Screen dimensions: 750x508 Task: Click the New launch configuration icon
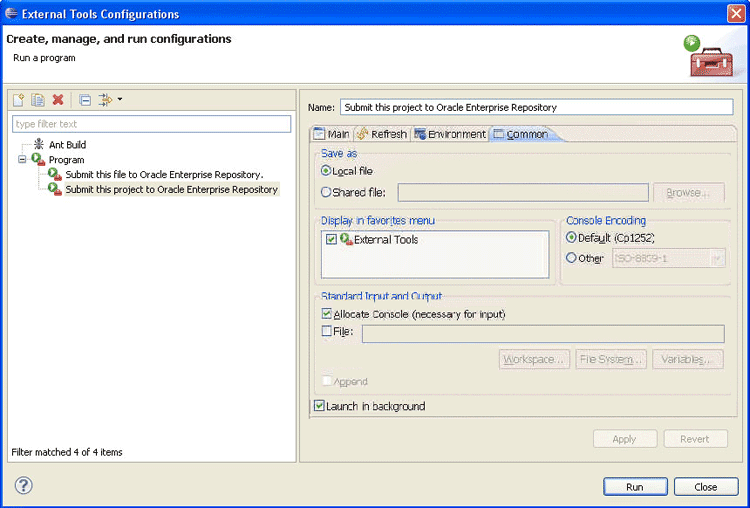pos(18,99)
